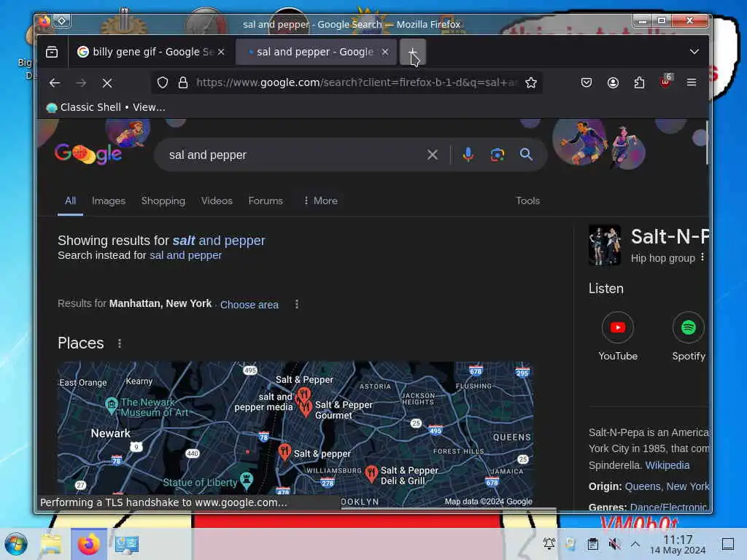Select Salt & Pepper Deli & Grill pin
This screenshot has height=560, width=747.
click(x=371, y=474)
